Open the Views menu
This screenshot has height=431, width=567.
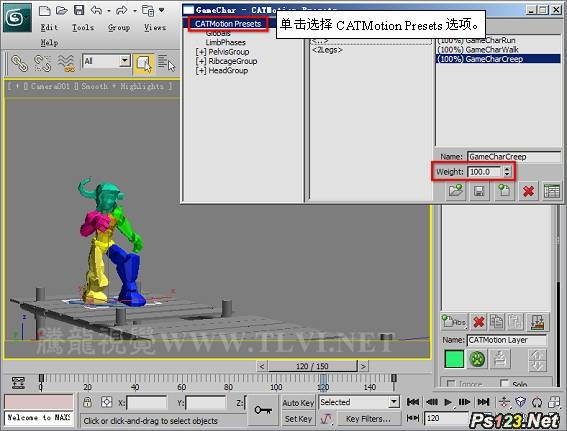(155, 27)
